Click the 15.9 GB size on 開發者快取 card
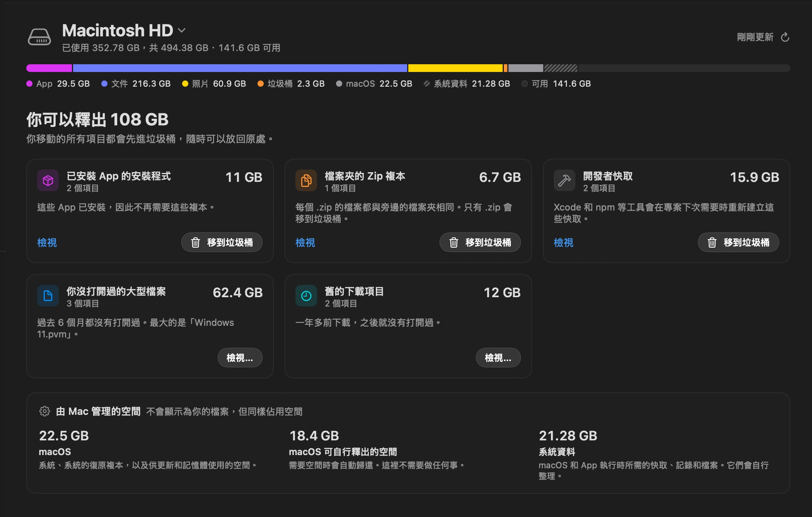This screenshot has height=517, width=812. click(754, 177)
